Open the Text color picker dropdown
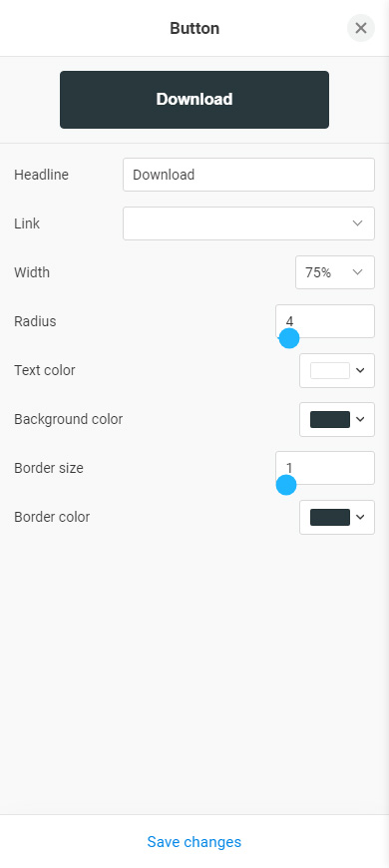The image size is (389, 868). pyautogui.click(x=337, y=370)
